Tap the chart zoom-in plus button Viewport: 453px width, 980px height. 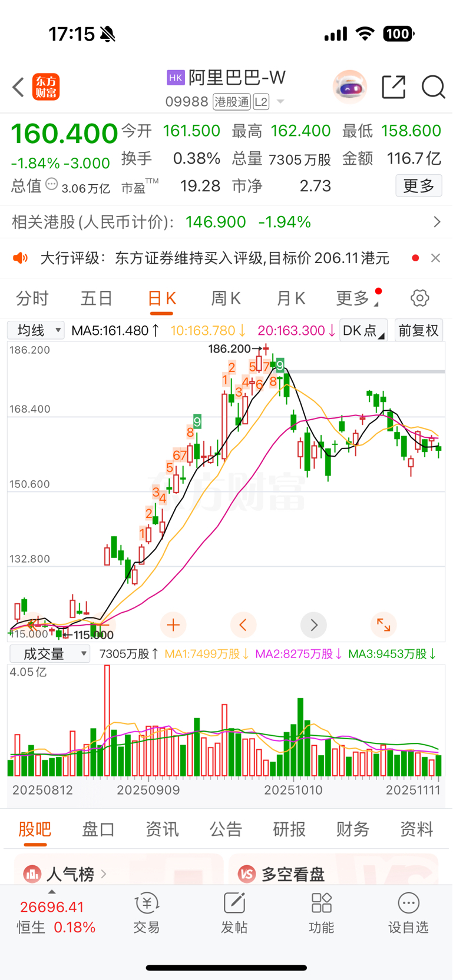[173, 624]
